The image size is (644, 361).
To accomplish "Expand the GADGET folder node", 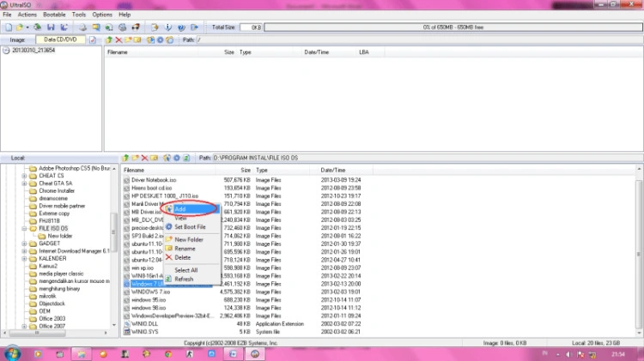I will (x=24, y=244).
